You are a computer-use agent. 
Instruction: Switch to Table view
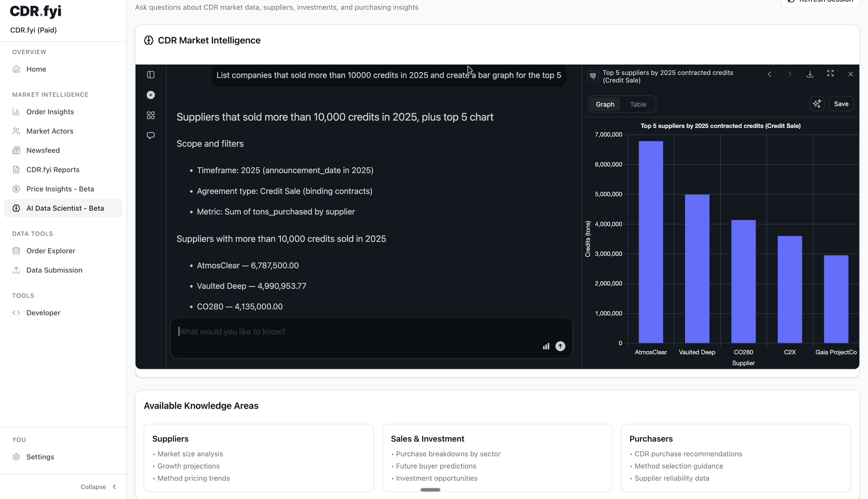(638, 104)
